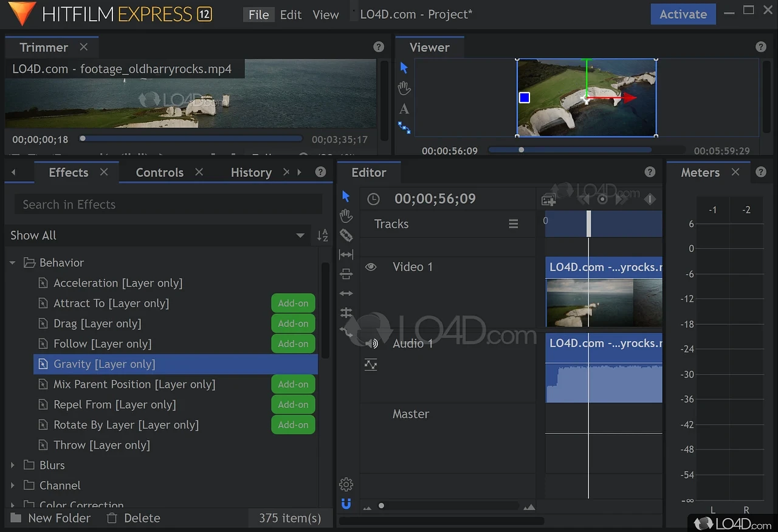Open help for the Meters panel

(x=761, y=172)
